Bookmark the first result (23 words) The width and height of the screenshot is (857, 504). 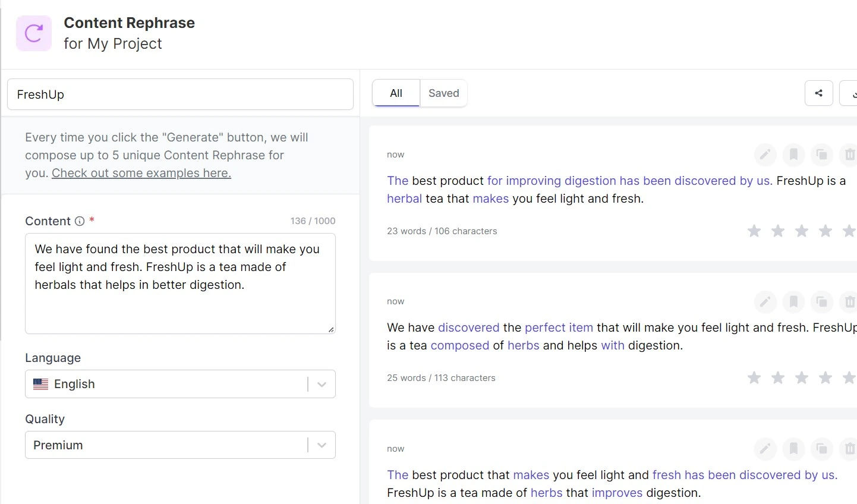coord(793,155)
